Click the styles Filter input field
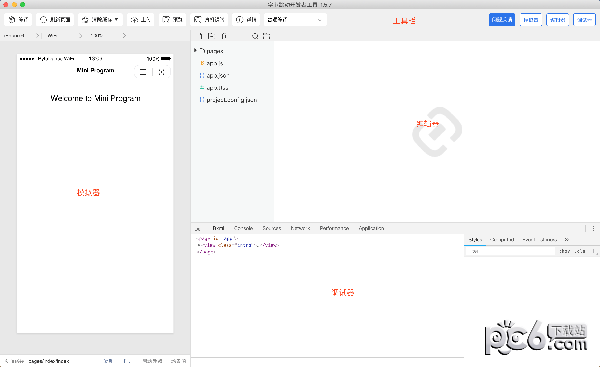Image resolution: width=600 pixels, height=367 pixels. point(510,251)
